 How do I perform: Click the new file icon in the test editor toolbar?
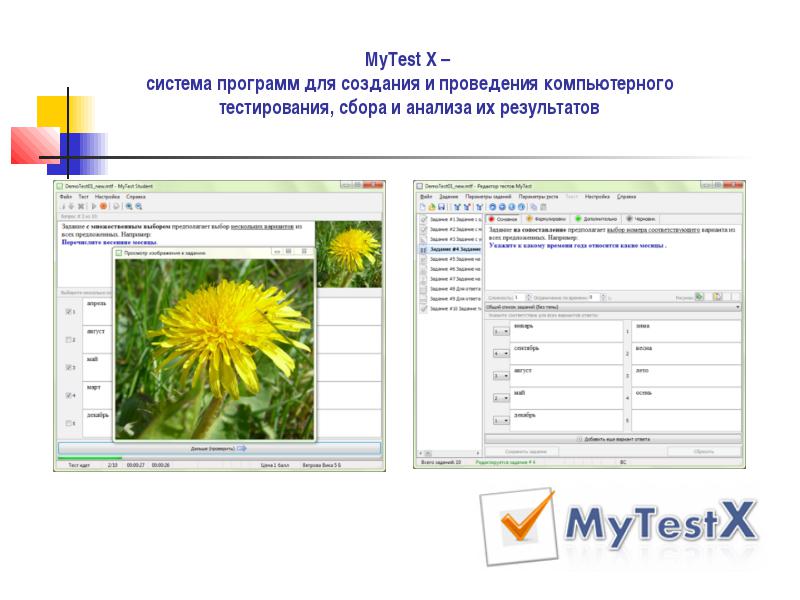click(422, 207)
